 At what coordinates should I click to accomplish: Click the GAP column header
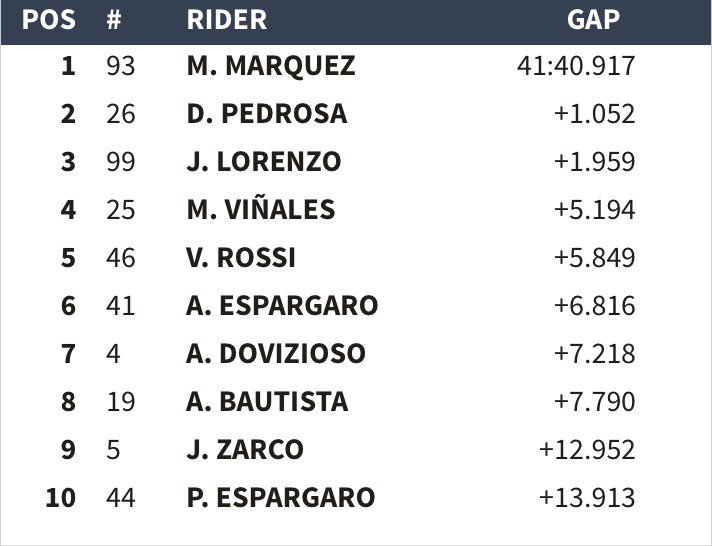coord(593,19)
